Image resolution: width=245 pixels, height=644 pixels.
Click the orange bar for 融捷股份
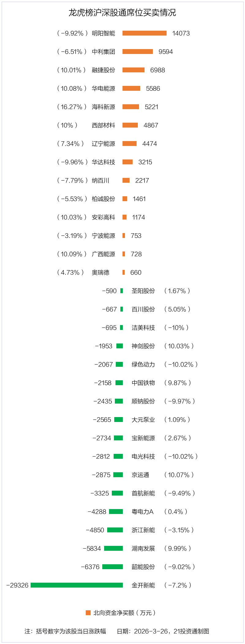coord(134,70)
